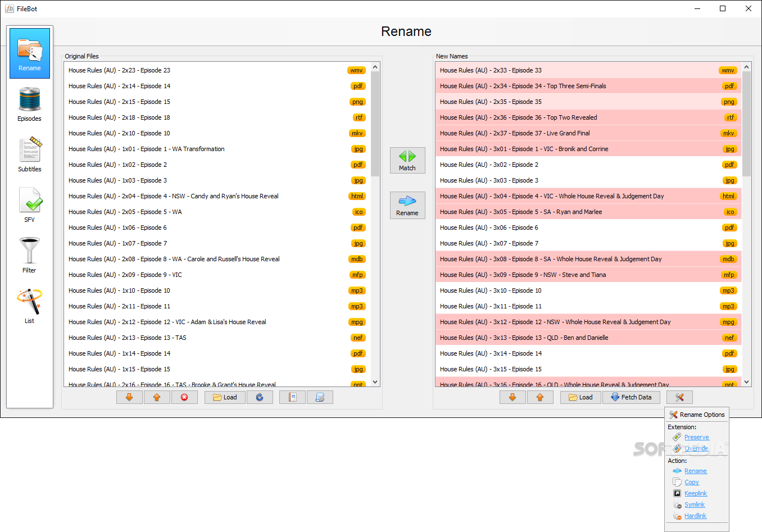Select new name '3x10 - Episode 10'
Image resolution: width=762 pixels, height=532 pixels.
[588, 290]
